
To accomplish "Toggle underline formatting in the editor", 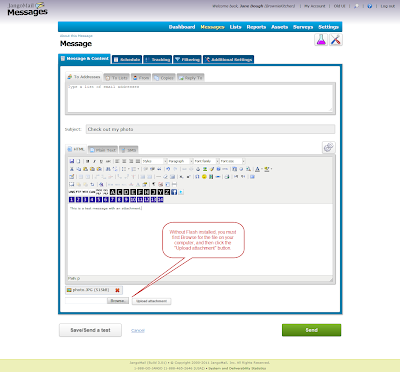I will coord(101,161).
